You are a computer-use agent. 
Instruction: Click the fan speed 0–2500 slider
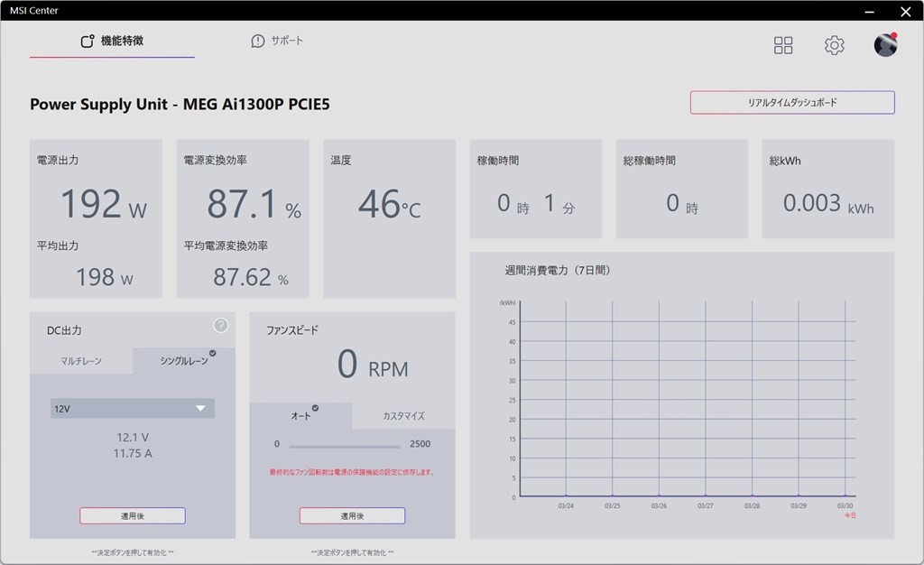click(x=345, y=445)
